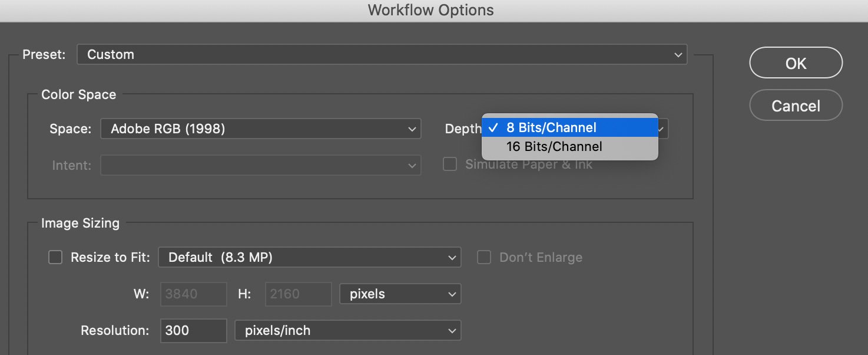Select 8 Bits/Channel depth option
This screenshot has width=868, height=355.
569,127
